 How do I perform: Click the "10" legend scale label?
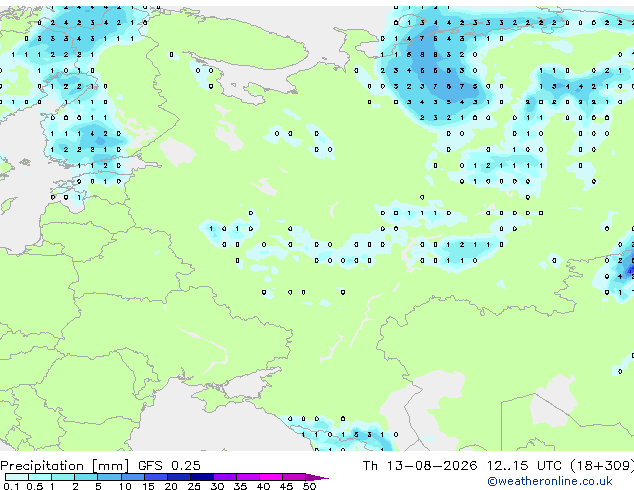(125, 486)
